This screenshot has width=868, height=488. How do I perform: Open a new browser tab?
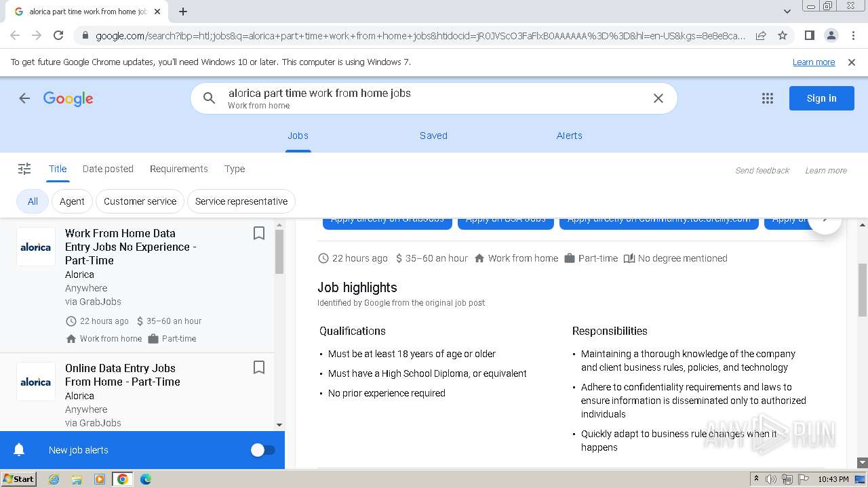183,12
